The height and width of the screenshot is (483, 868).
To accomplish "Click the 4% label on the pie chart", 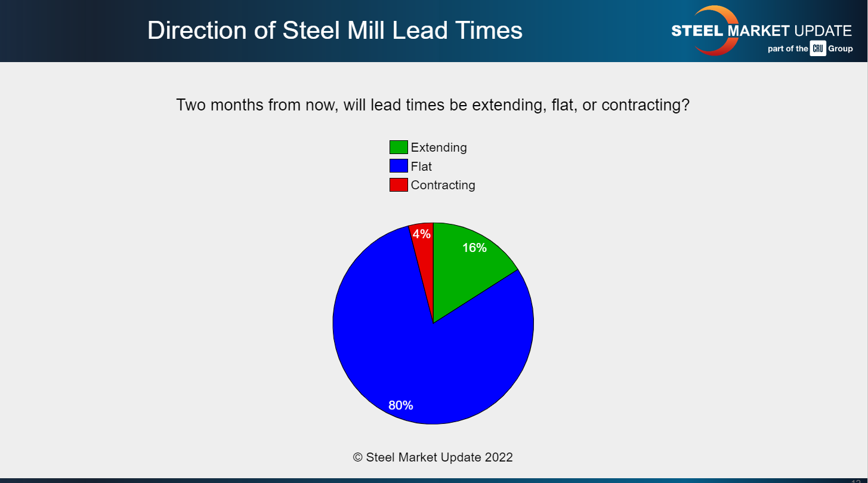I will pos(422,234).
